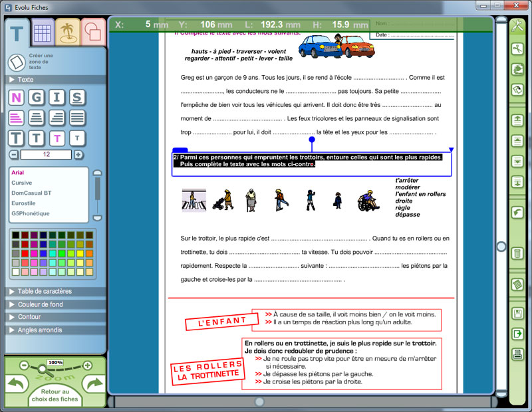Click the trash delete icon
This screenshot has height=412, width=532.
(x=517, y=253)
